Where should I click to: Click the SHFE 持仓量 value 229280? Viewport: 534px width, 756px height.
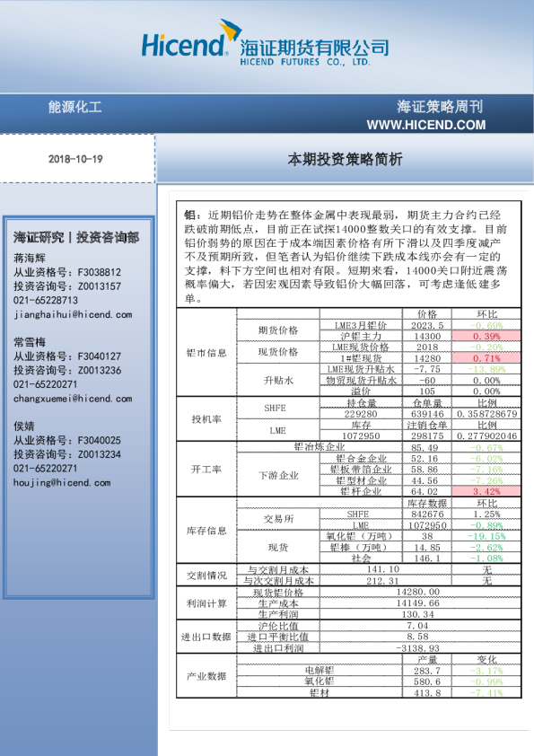(361, 414)
